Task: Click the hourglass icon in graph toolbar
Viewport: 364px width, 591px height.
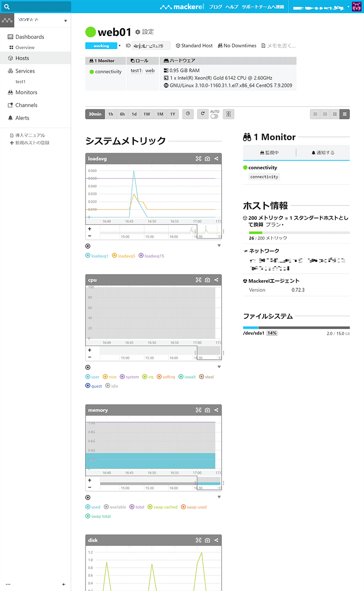Action: 228,114
